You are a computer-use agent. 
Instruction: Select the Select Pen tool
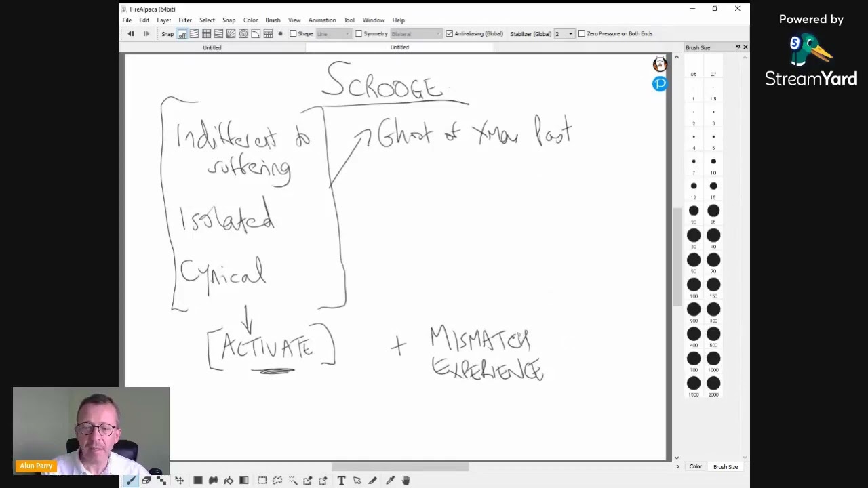pos(307,480)
